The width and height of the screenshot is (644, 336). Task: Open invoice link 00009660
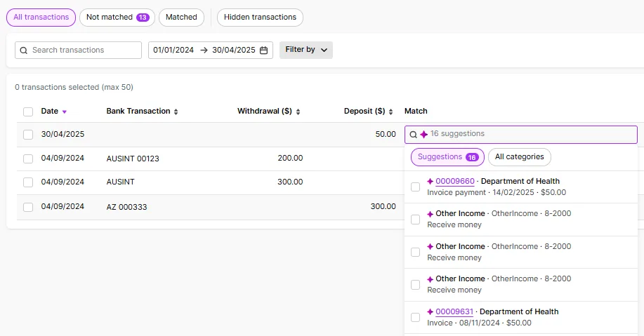[455, 182]
